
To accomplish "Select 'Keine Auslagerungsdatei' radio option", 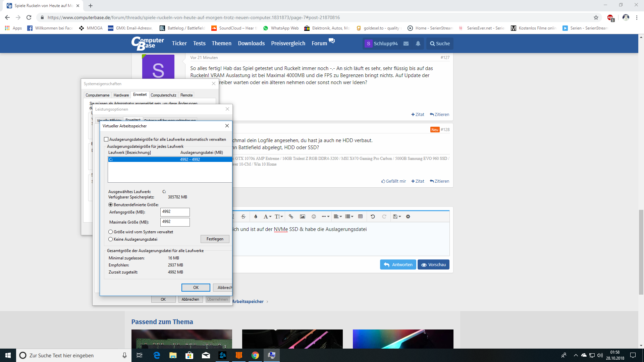I will (x=111, y=239).
